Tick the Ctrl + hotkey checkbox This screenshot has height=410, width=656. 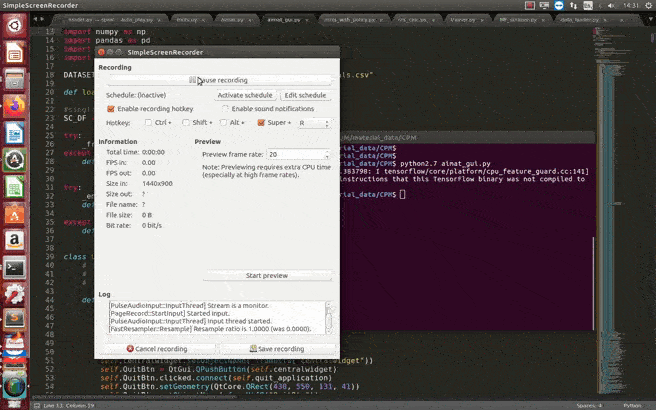click(149, 122)
